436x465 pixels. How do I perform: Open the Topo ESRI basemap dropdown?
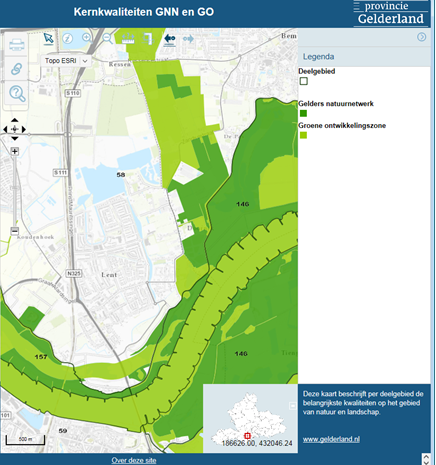click(x=85, y=61)
